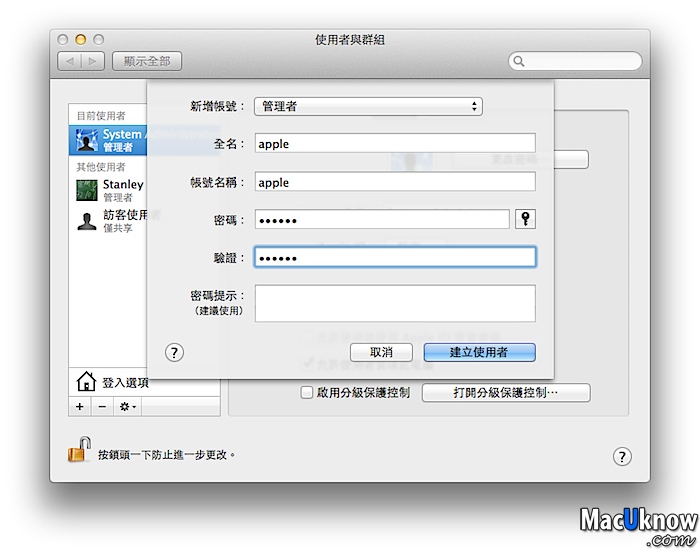Open the gear action menu
Screen dimensions: 700x552
point(128,407)
